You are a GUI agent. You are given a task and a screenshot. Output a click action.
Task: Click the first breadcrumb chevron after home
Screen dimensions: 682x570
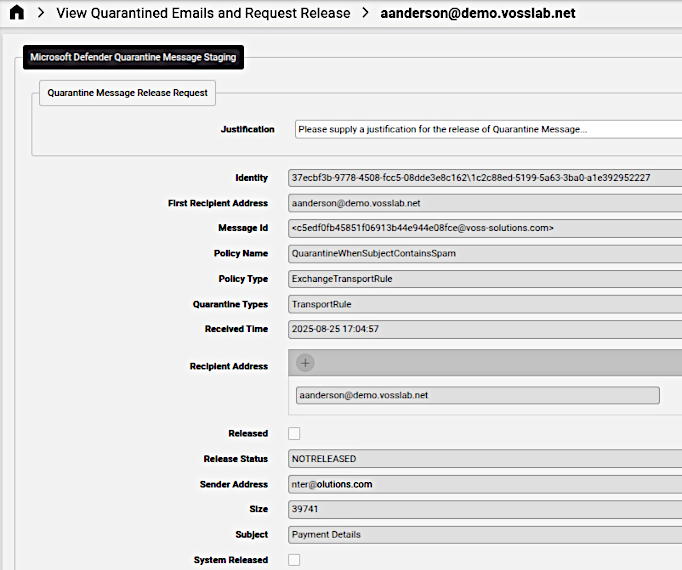[41, 13]
